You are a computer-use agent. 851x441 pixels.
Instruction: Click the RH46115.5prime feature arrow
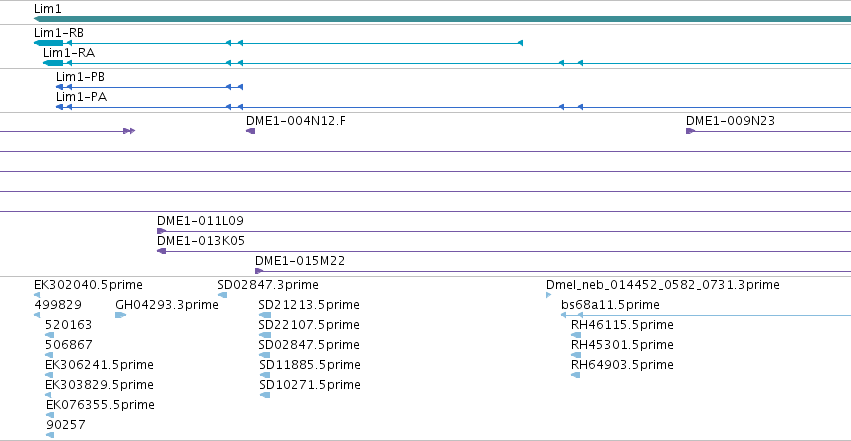(x=576, y=335)
